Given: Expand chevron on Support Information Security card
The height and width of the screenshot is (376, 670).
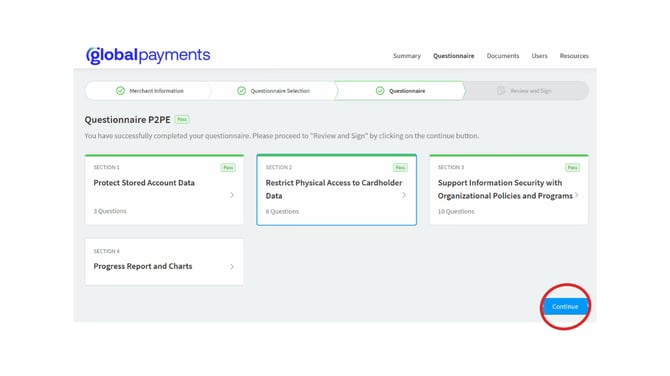Looking at the screenshot, I should pyautogui.click(x=576, y=195).
